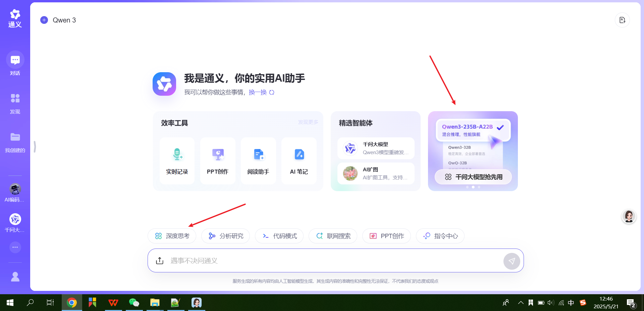This screenshot has height=311, width=644.
Task: Click the large Tongyi assistant logo
Action: pyautogui.click(x=164, y=84)
